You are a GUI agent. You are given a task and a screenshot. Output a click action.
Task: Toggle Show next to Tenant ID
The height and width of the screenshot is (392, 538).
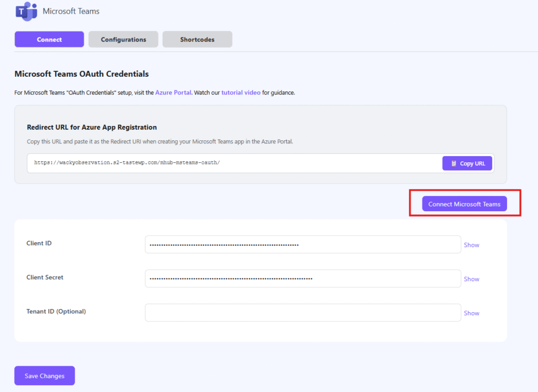point(471,313)
